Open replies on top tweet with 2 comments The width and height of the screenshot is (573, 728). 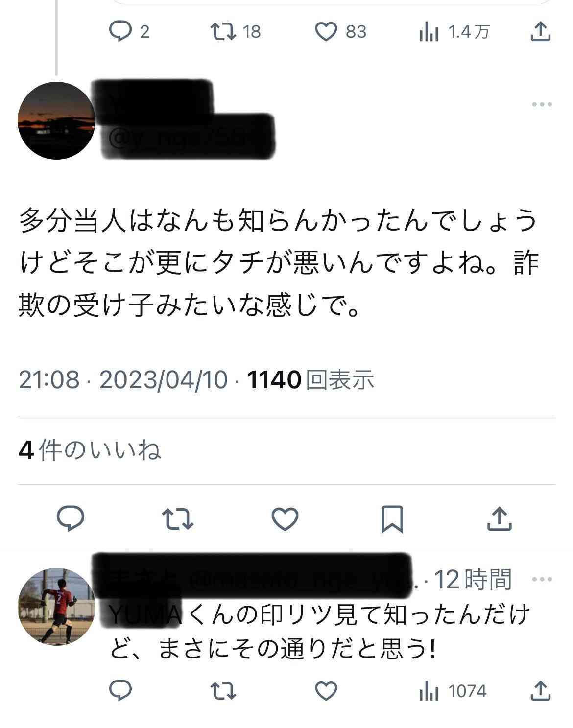(x=129, y=32)
